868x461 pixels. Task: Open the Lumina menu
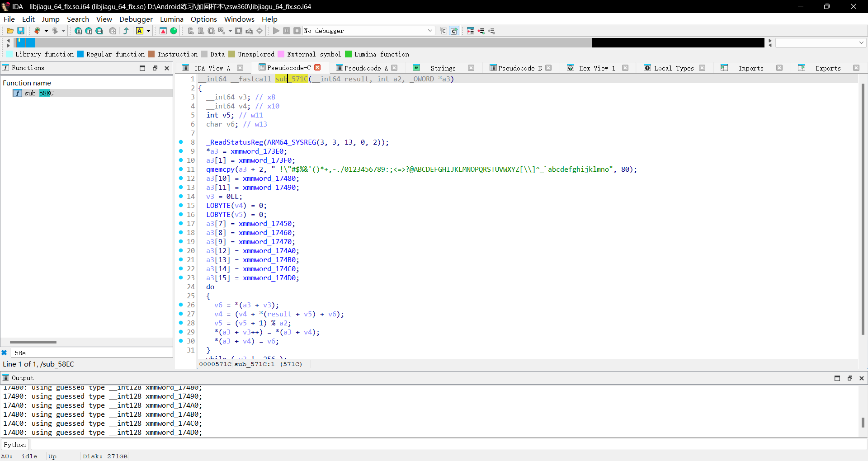coord(172,19)
